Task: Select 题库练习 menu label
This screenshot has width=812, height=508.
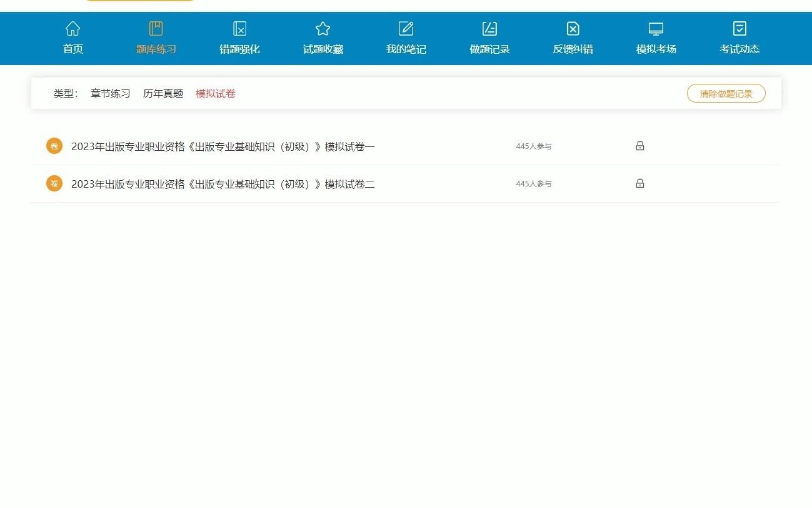Action: tap(156, 49)
